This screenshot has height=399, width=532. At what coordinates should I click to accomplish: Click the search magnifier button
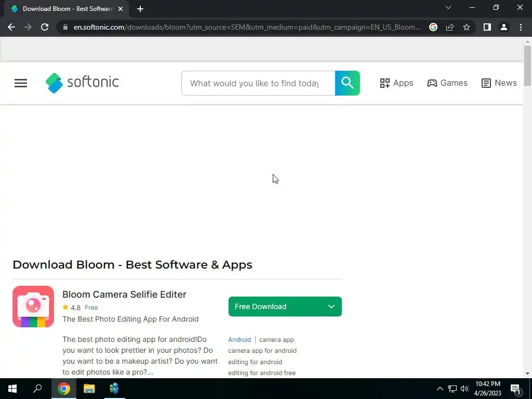(348, 83)
